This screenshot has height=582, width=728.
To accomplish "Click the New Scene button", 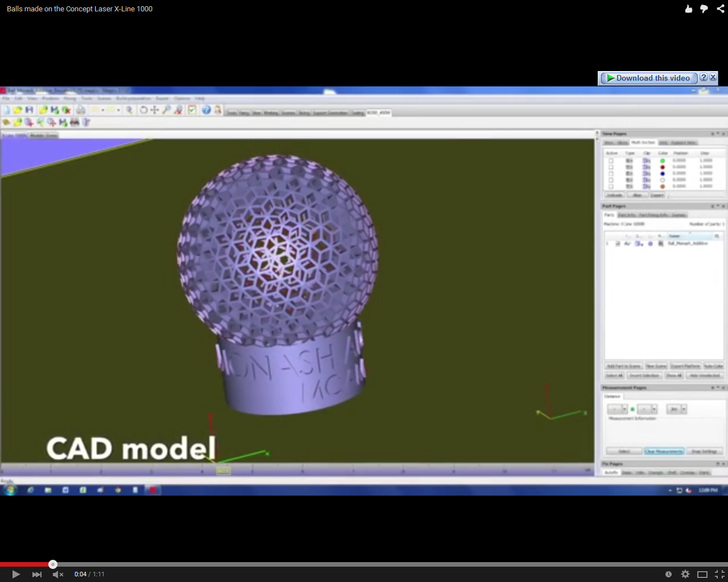I will pyautogui.click(x=656, y=366).
